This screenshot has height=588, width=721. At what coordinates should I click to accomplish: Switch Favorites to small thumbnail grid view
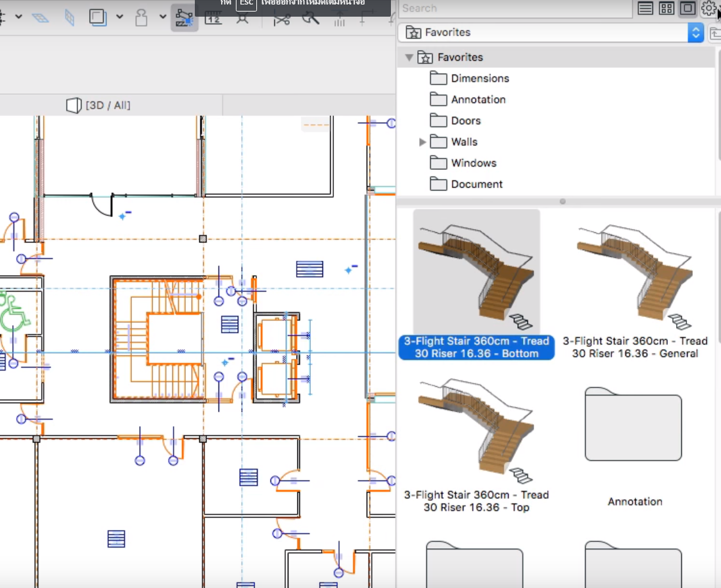click(667, 8)
